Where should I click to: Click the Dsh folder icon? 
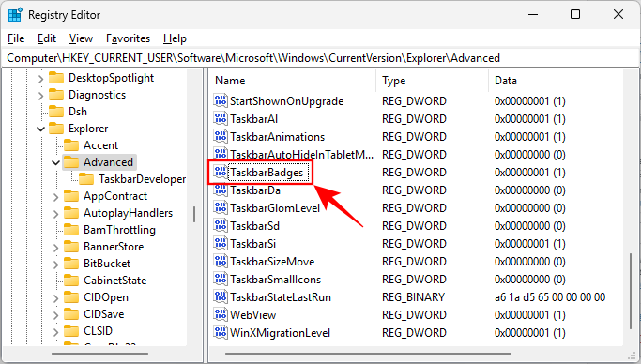point(56,112)
